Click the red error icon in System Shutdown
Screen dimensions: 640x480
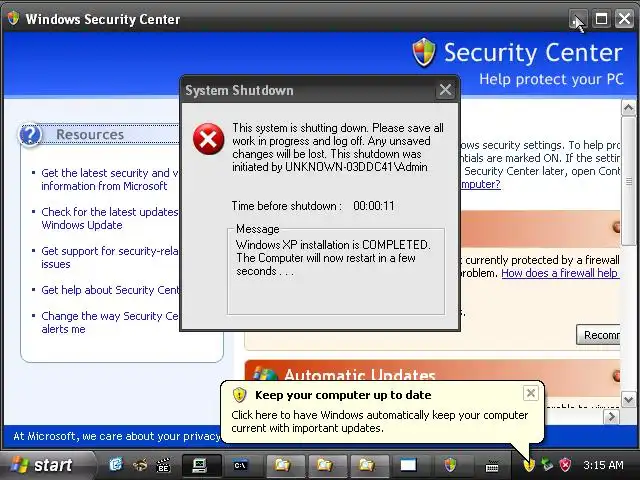pos(208,139)
